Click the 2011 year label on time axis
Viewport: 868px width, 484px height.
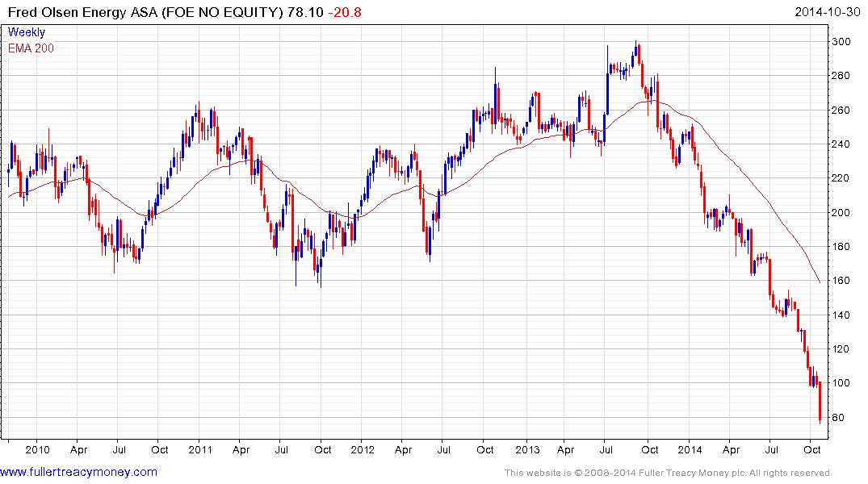199,449
